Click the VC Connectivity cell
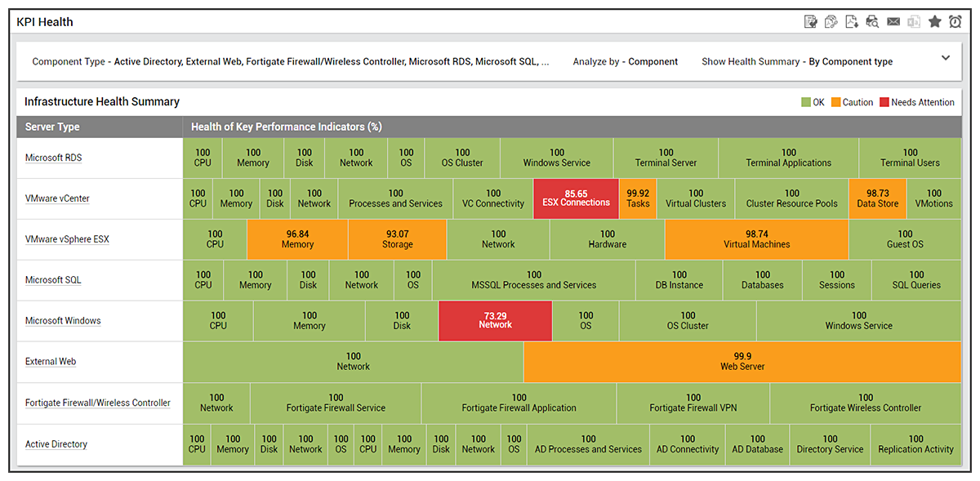 point(493,198)
